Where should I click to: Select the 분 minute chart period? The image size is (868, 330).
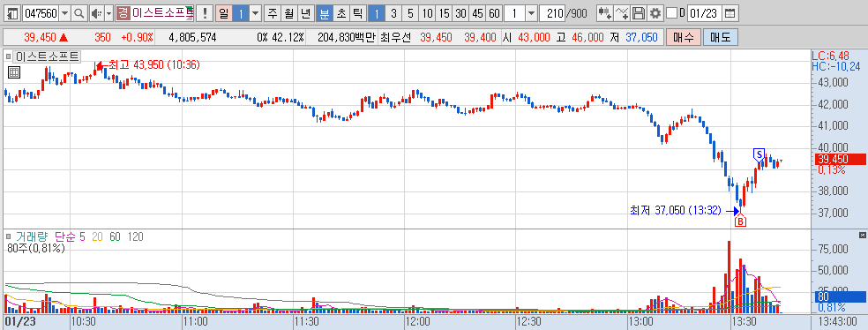point(325,12)
